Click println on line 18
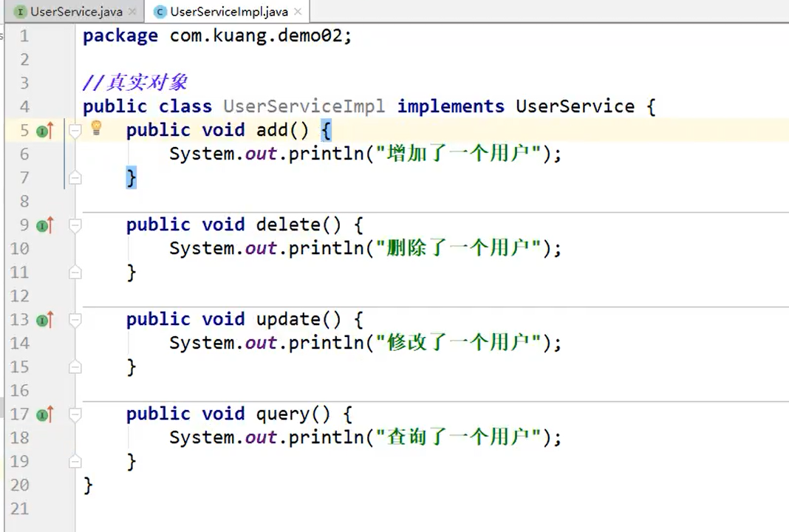Viewport: 789px width, 532px height. 326,438
